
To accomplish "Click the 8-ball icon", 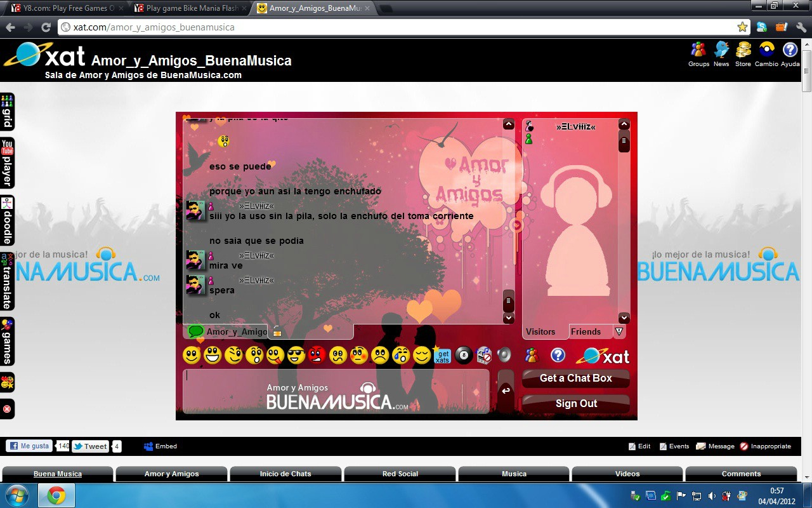I will 464,356.
